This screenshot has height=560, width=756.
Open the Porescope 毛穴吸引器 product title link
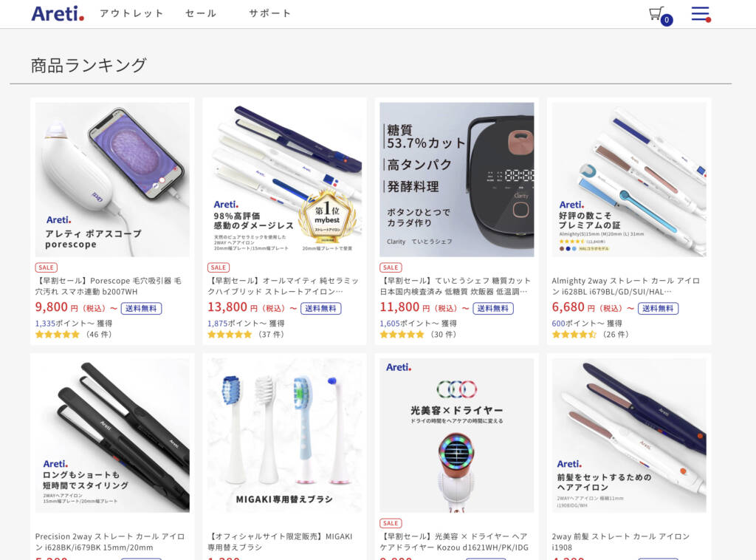click(x=109, y=286)
